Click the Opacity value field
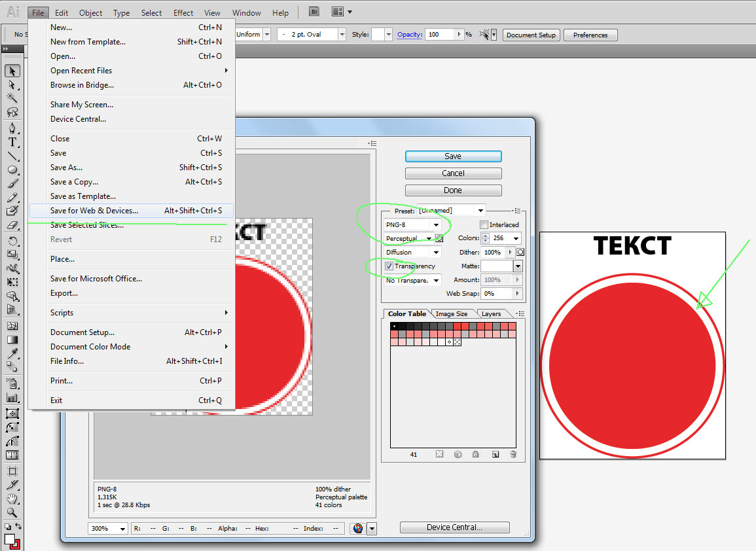 pyautogui.click(x=440, y=35)
